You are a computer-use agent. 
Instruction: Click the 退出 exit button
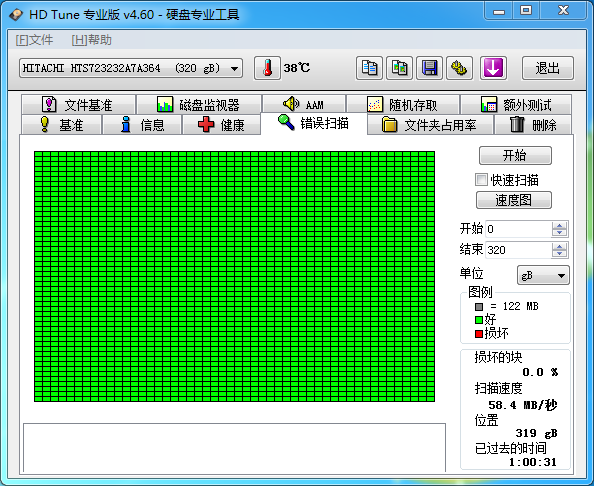coord(548,68)
